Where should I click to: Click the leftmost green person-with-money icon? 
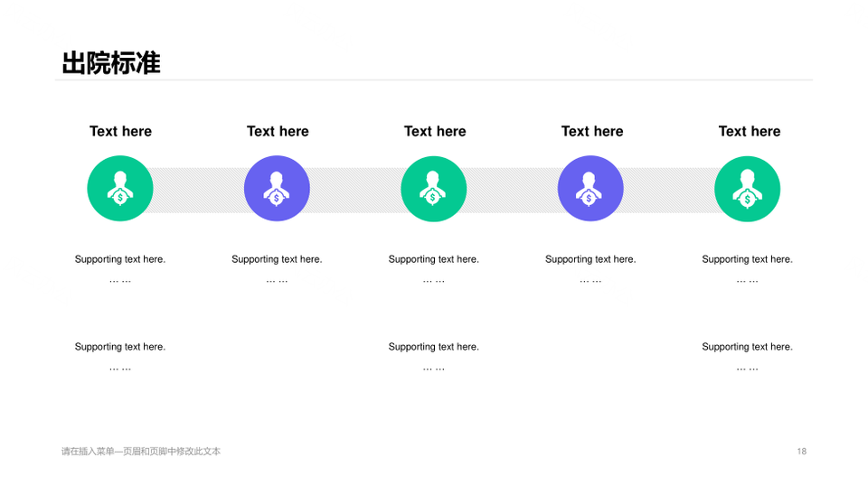pos(119,189)
